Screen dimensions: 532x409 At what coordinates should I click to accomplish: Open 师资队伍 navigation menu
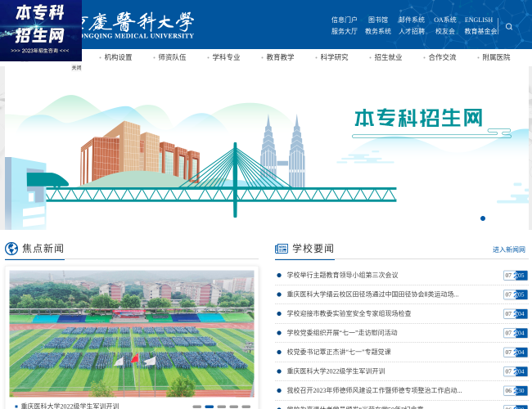click(172, 57)
